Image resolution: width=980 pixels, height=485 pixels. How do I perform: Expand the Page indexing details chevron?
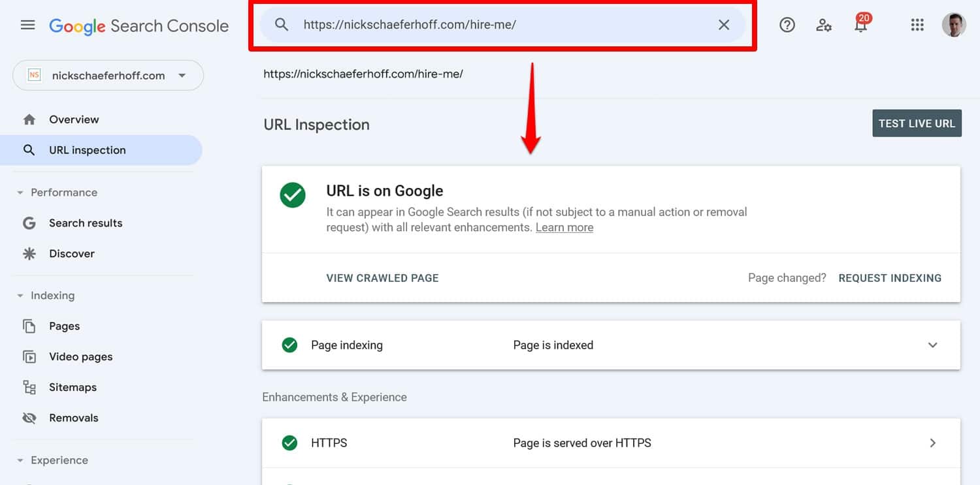pos(932,345)
